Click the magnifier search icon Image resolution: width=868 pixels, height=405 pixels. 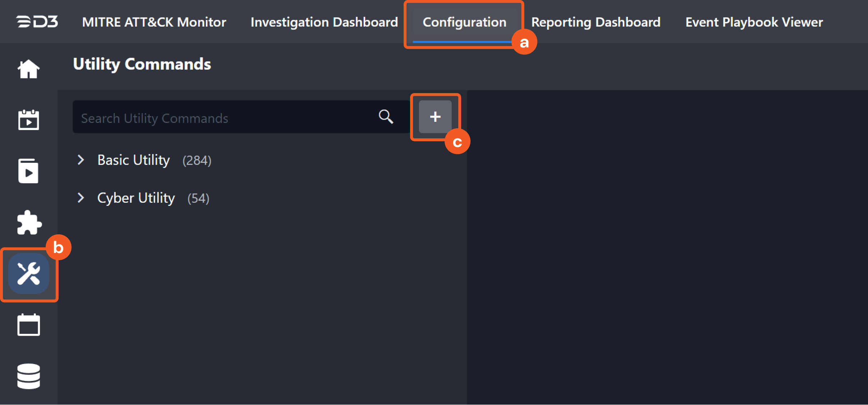point(386,117)
